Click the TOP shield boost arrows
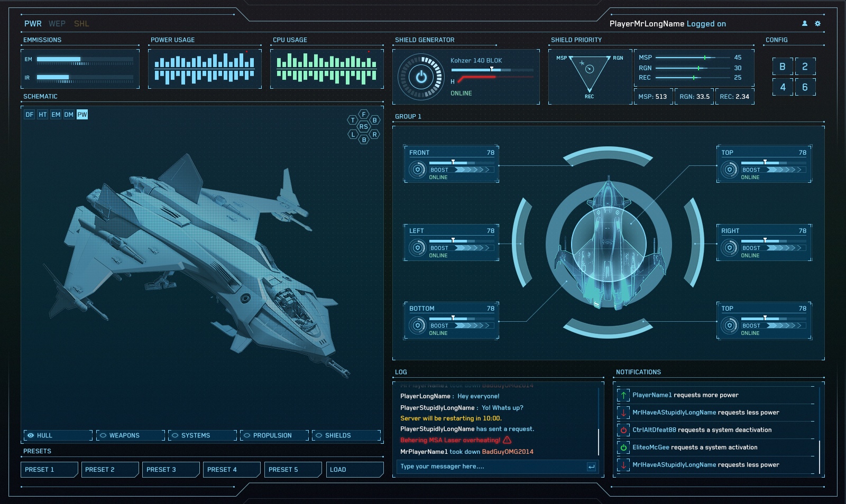 point(785,170)
